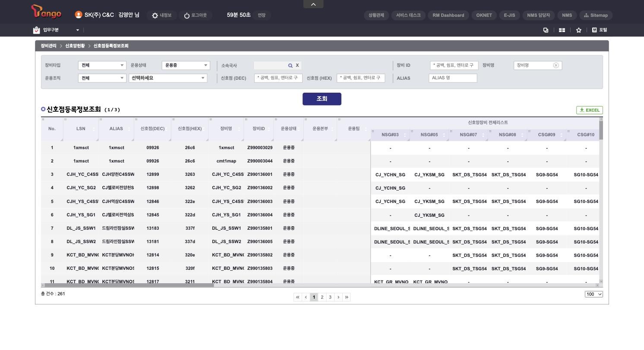
Task: Open the Sitemap link
Action: 596,15
